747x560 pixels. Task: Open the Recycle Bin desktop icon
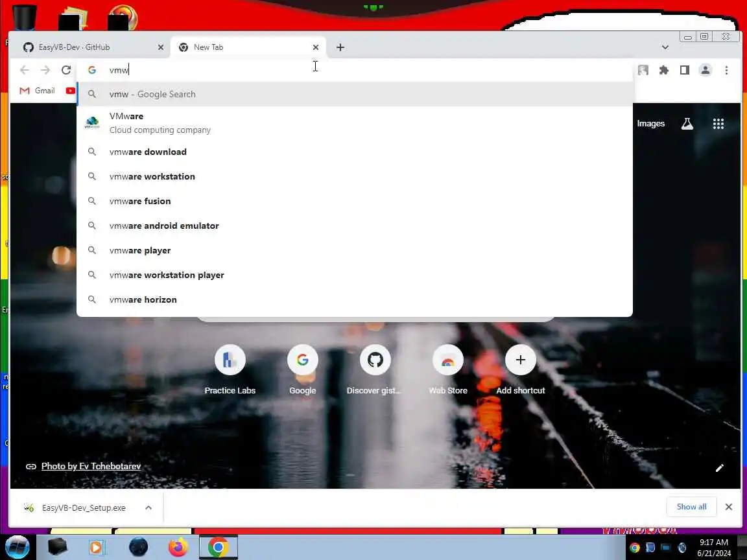tap(24, 17)
